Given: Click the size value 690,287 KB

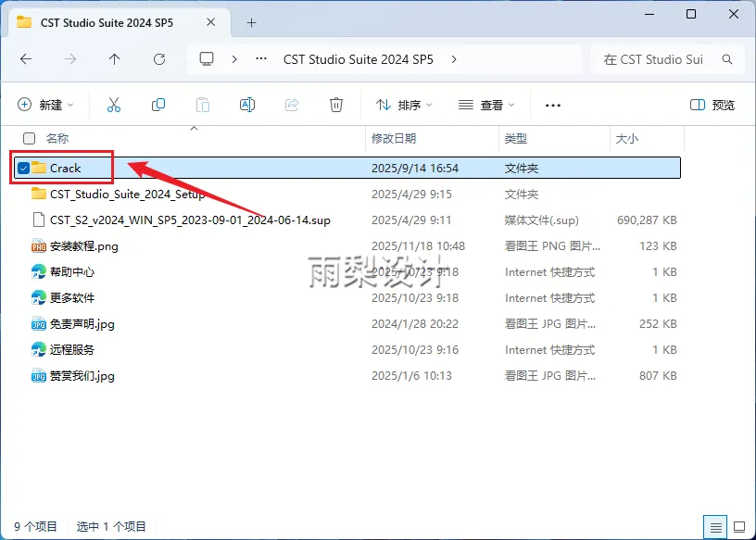Looking at the screenshot, I should coord(647,220).
